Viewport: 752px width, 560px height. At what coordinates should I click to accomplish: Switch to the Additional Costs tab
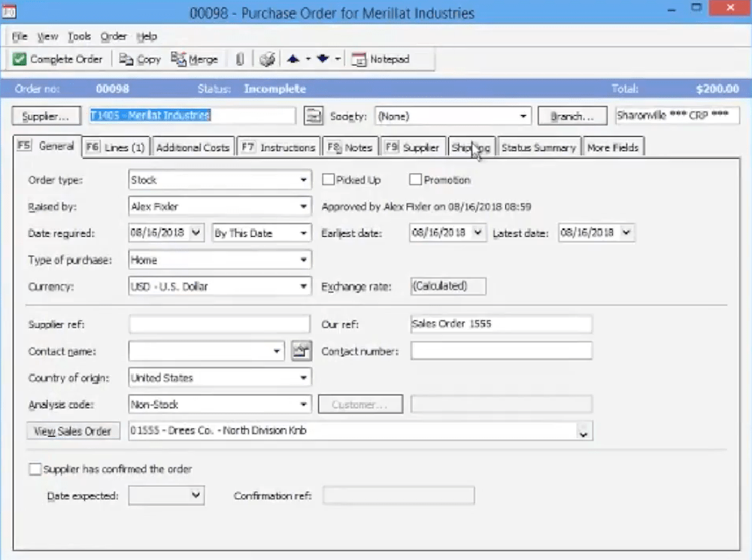click(x=193, y=147)
